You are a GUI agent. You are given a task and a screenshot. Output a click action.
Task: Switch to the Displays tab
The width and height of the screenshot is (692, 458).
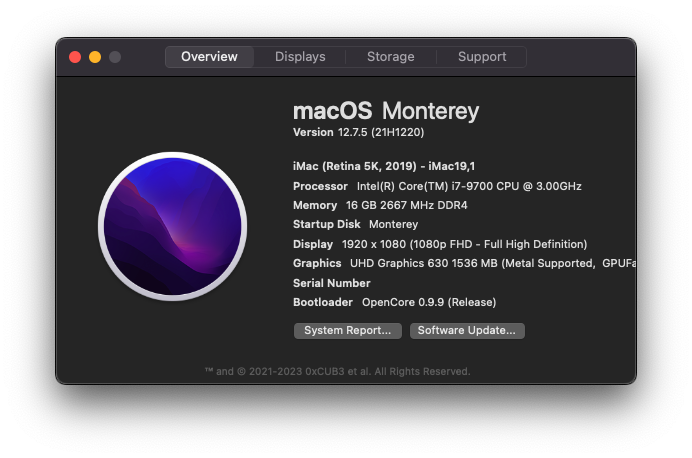tap(300, 57)
